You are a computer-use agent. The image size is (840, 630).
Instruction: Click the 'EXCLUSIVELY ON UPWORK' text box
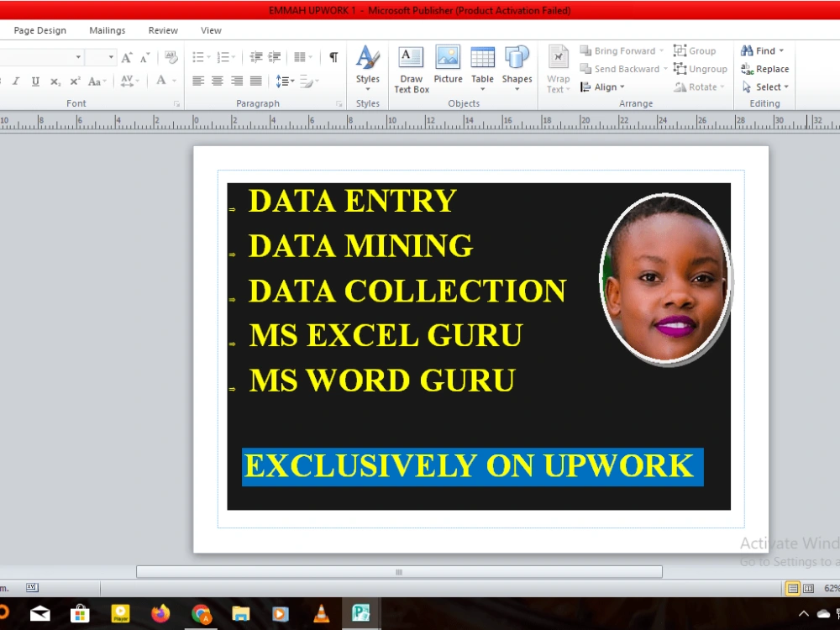click(472, 466)
